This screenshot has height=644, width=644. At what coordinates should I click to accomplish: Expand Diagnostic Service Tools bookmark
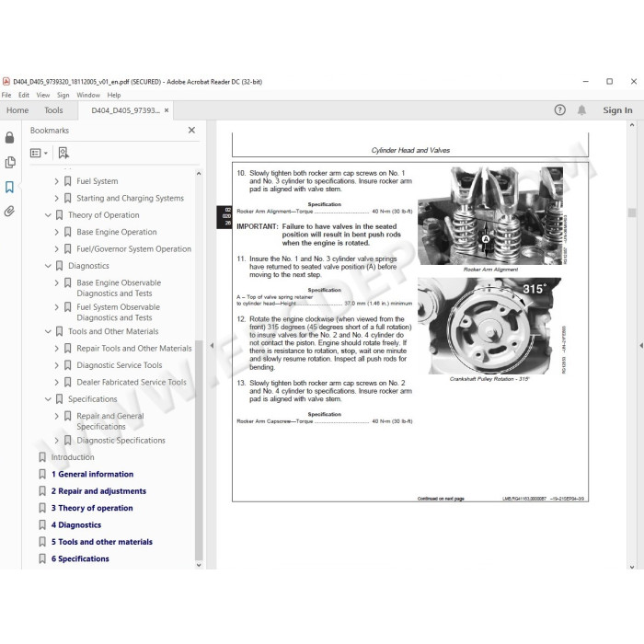pos(57,365)
